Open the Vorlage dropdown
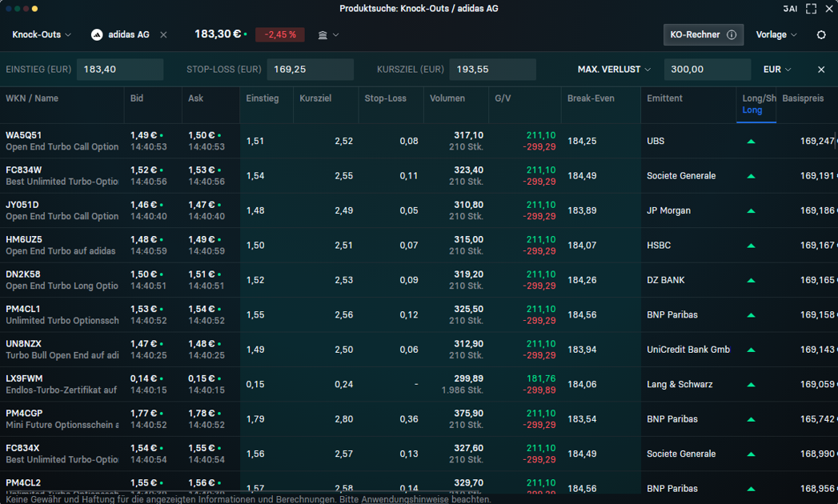 point(776,34)
